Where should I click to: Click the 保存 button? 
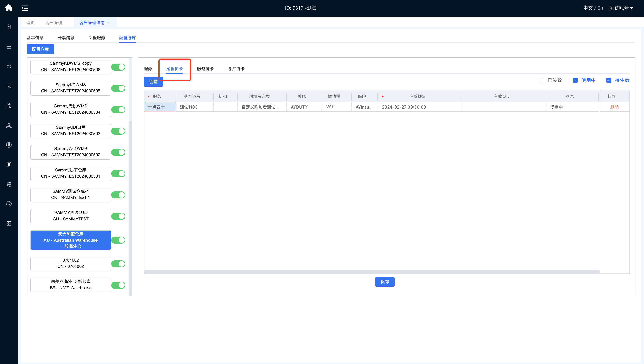coord(385,282)
